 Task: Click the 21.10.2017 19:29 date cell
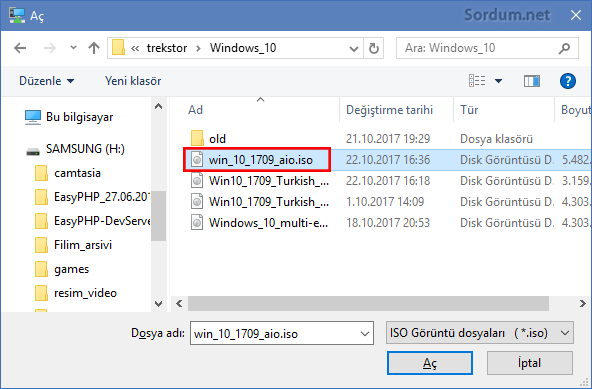pos(388,139)
